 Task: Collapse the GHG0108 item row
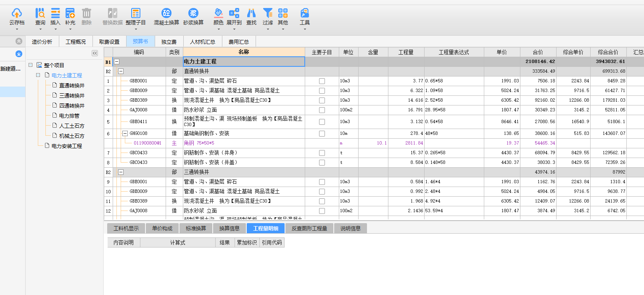pos(125,134)
